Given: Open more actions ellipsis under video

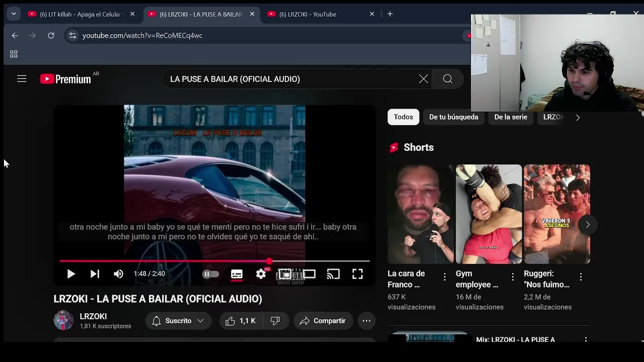Looking at the screenshot, I should coord(366,321).
